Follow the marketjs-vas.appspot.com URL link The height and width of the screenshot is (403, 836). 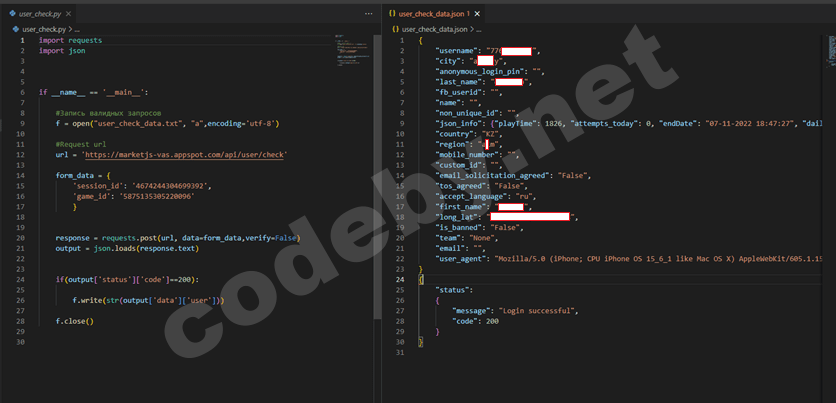(185, 155)
